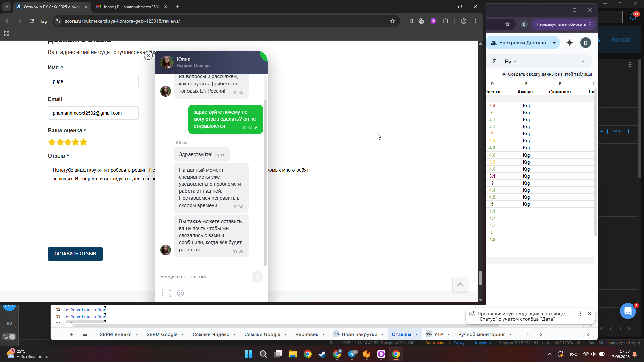Reload the score.ru page

click(x=32, y=21)
